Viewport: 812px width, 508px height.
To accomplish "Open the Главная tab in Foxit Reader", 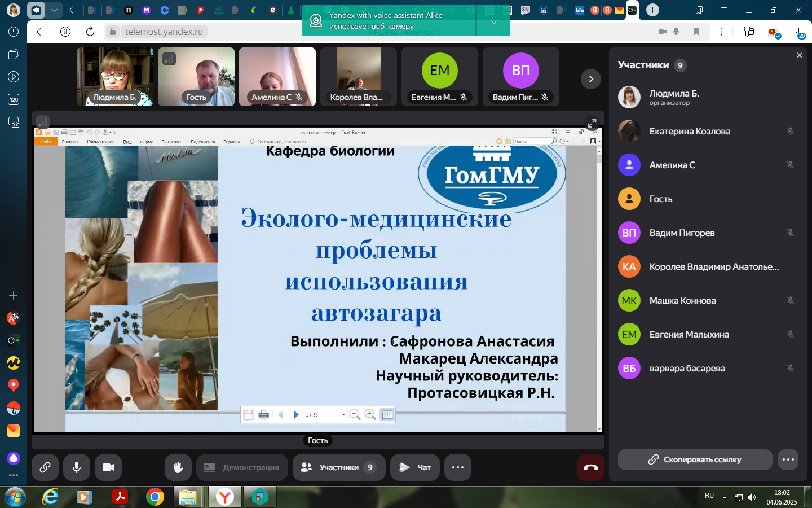I will 70,142.
